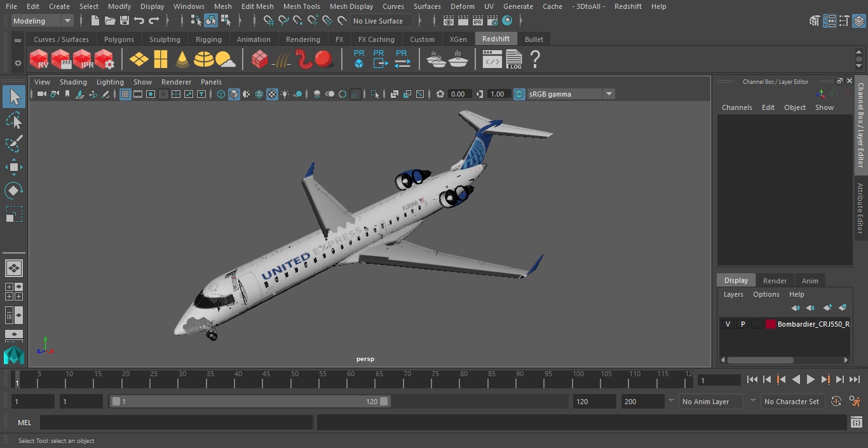Click the MEL command language button

tap(24, 423)
